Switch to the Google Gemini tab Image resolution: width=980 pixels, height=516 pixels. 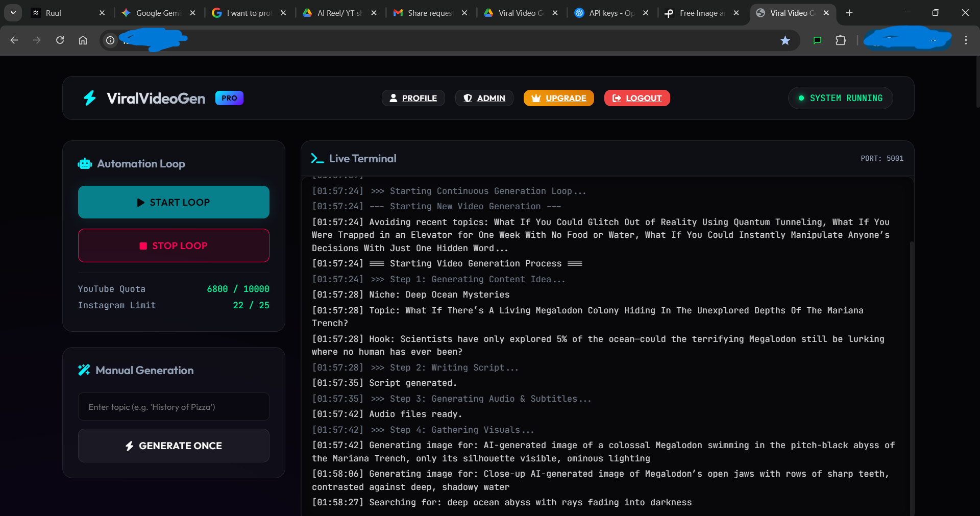point(158,13)
